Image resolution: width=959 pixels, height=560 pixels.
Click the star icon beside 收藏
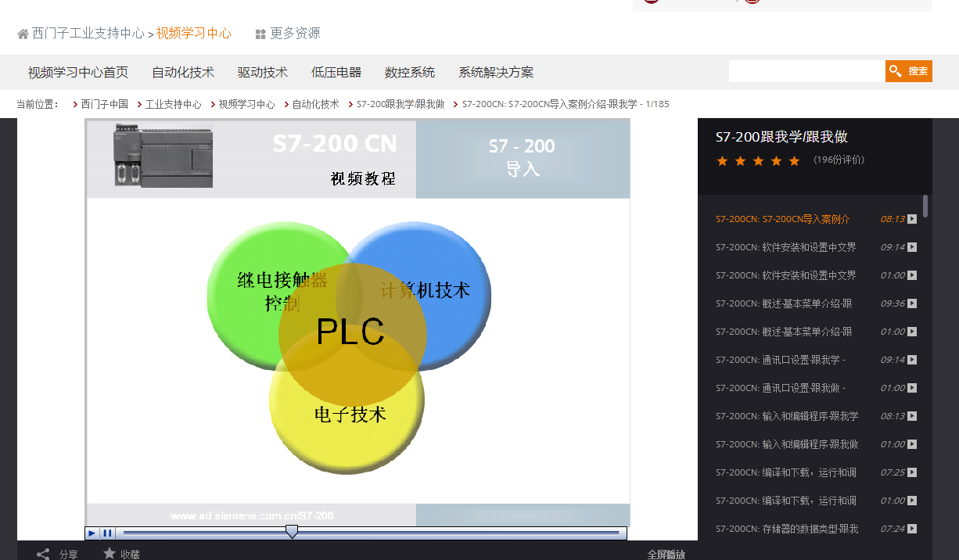(x=110, y=554)
